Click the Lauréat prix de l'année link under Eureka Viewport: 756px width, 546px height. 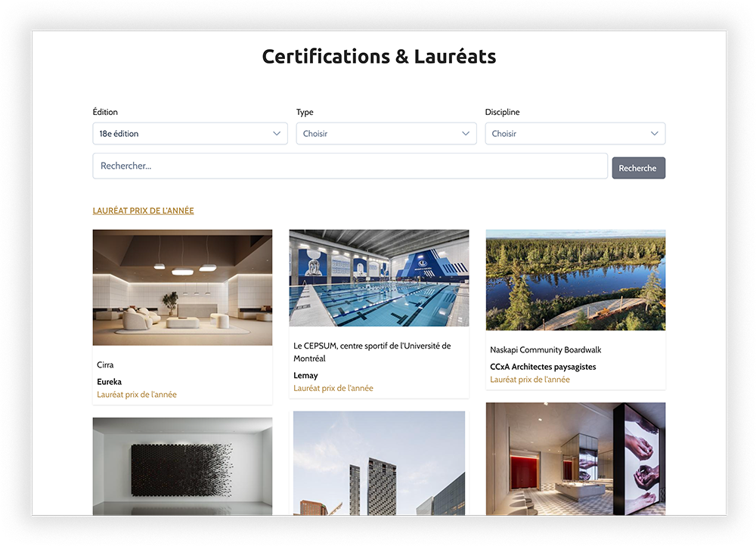tap(136, 394)
